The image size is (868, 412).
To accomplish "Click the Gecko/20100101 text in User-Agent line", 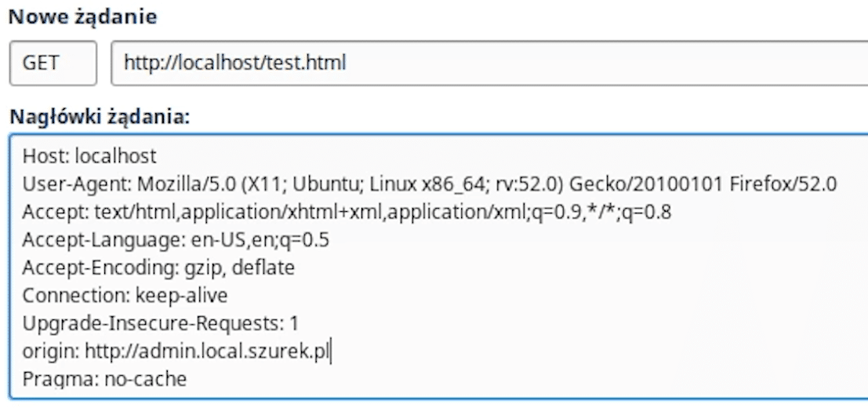I will (646, 184).
